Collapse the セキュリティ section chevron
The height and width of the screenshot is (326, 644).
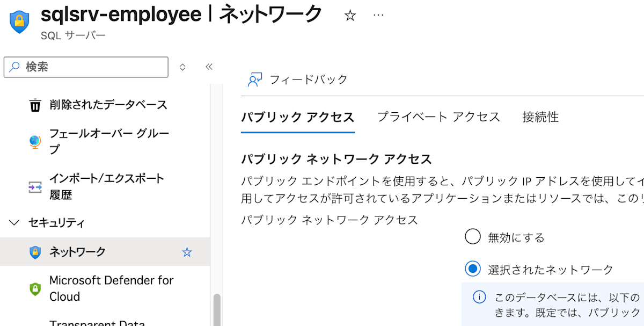15,222
